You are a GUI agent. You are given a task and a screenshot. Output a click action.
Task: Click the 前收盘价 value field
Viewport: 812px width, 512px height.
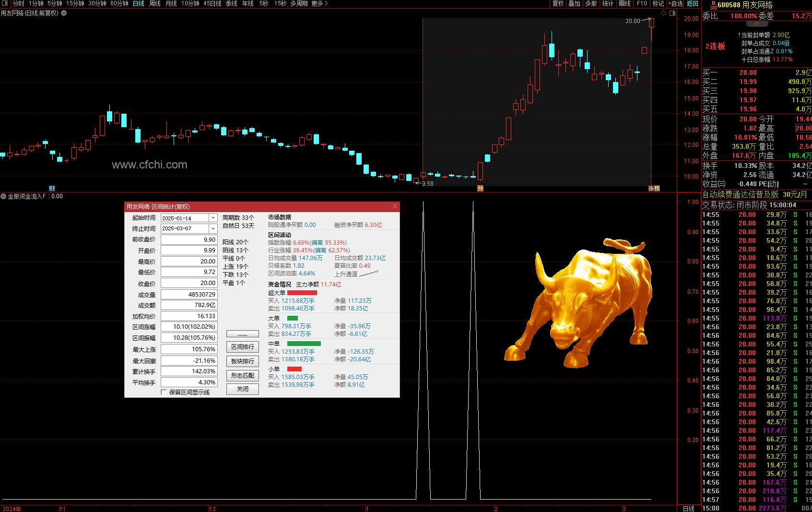pyautogui.click(x=189, y=239)
